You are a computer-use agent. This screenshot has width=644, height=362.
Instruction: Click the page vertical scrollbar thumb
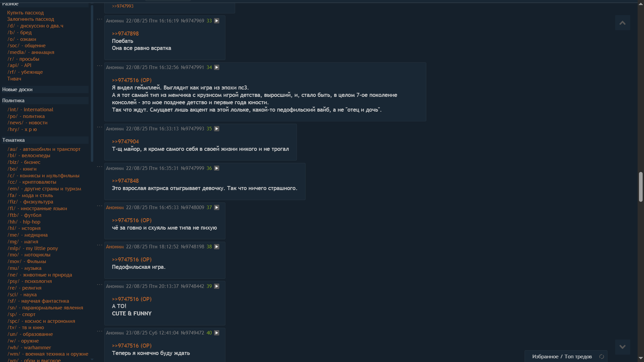click(x=641, y=187)
